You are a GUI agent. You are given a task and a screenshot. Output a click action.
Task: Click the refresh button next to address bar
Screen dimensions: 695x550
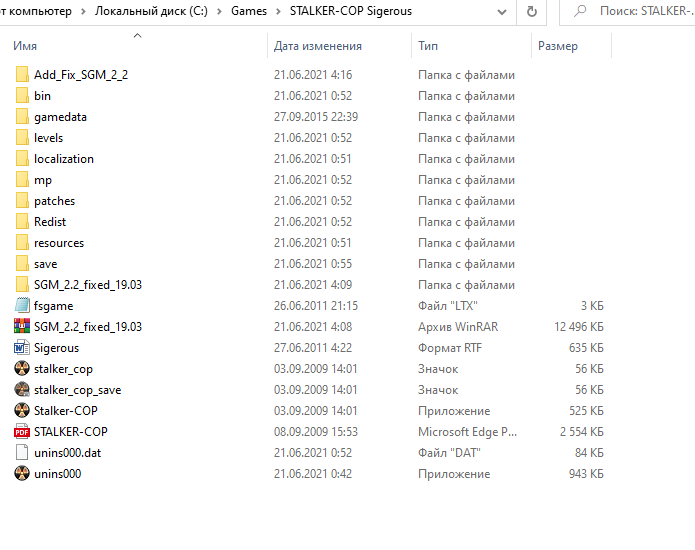[531, 12]
